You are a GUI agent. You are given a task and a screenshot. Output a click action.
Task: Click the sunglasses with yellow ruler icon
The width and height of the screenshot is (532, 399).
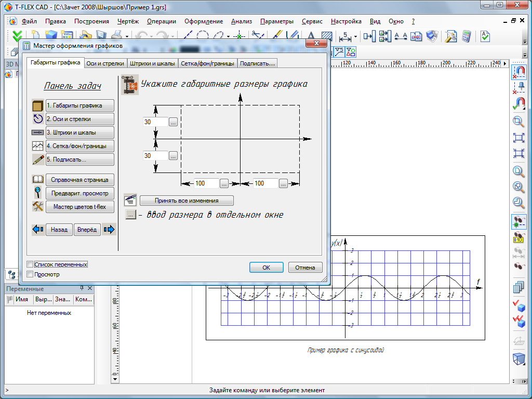coord(519,237)
